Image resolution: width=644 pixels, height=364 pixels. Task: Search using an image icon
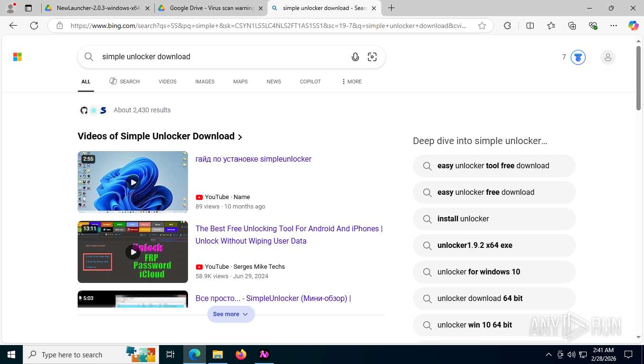click(x=372, y=57)
